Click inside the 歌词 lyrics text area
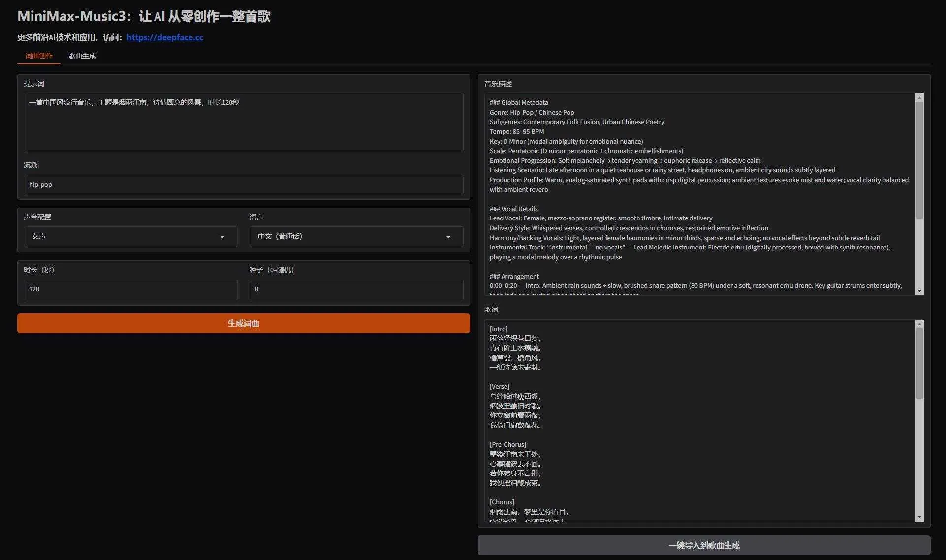The height and width of the screenshot is (560, 946). [x=699, y=421]
